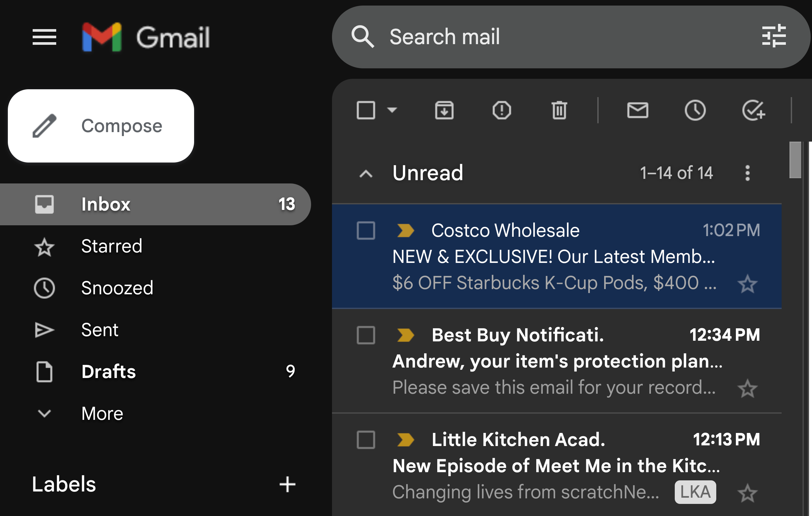Click the message list scrollbar thumb
This screenshot has width=812, height=516.
click(x=795, y=160)
